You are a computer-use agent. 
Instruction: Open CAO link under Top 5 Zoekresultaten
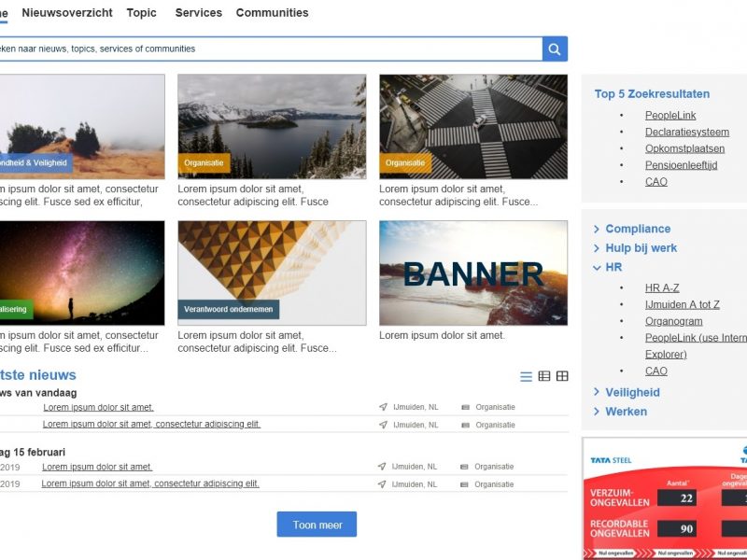click(x=656, y=182)
